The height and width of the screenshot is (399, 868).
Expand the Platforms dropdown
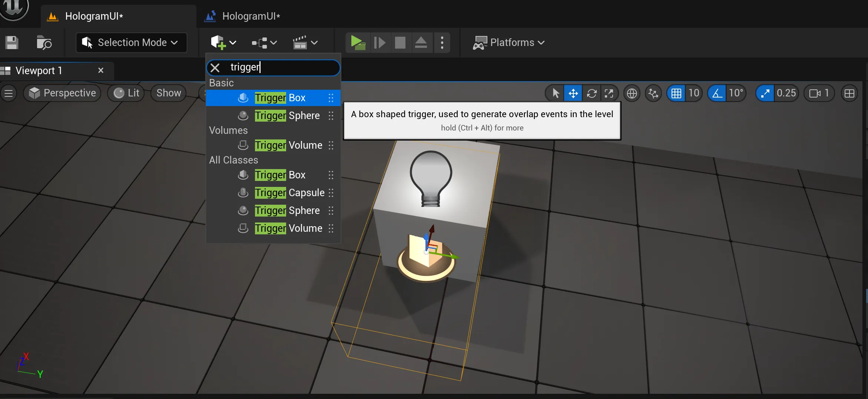509,43
